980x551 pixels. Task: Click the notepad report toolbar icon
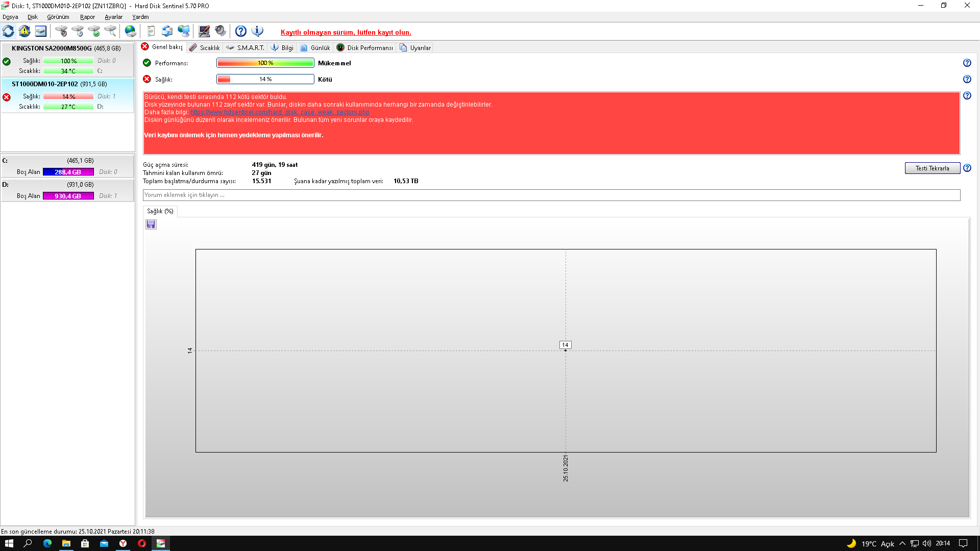click(x=151, y=32)
